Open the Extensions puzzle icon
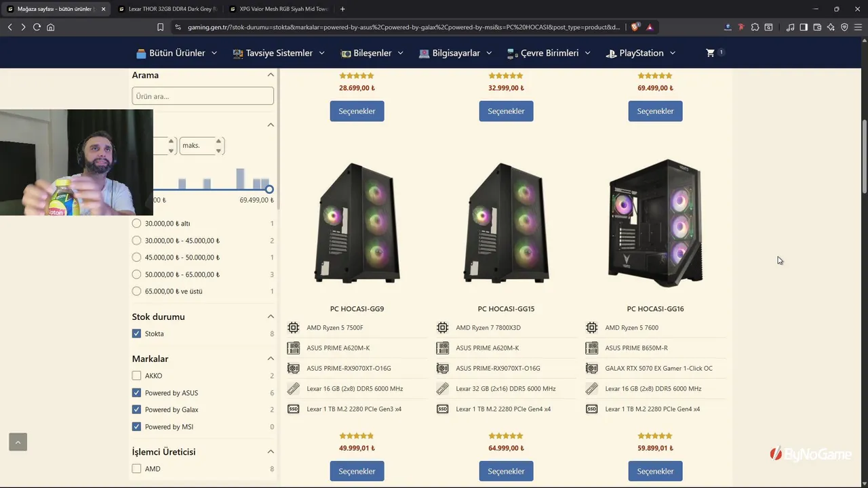This screenshot has height=488, width=868. click(755, 27)
